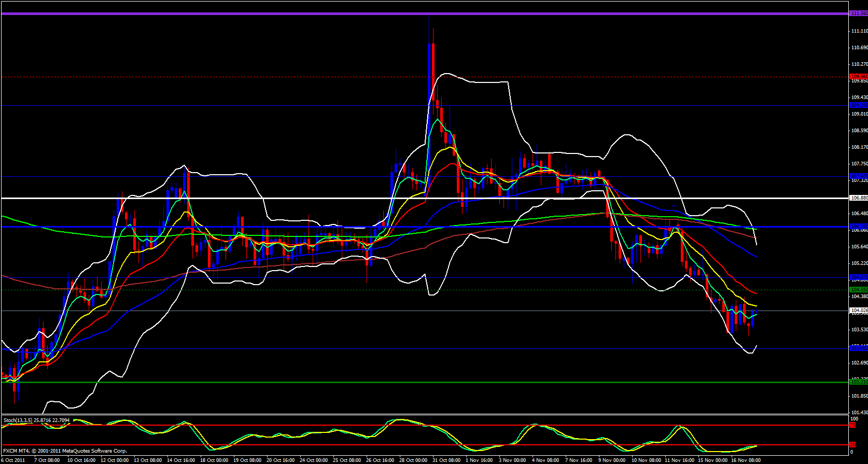The height and width of the screenshot is (464, 868).
Task: Click the 6 Oct 2011 date label
Action: coord(12,460)
